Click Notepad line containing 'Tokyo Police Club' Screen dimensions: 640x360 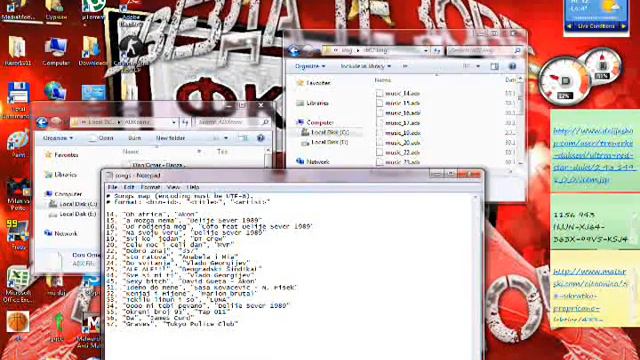point(172,324)
